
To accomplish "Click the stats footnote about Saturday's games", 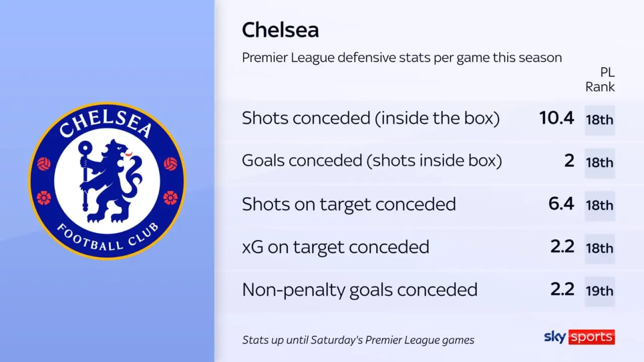I will pyautogui.click(x=358, y=340).
